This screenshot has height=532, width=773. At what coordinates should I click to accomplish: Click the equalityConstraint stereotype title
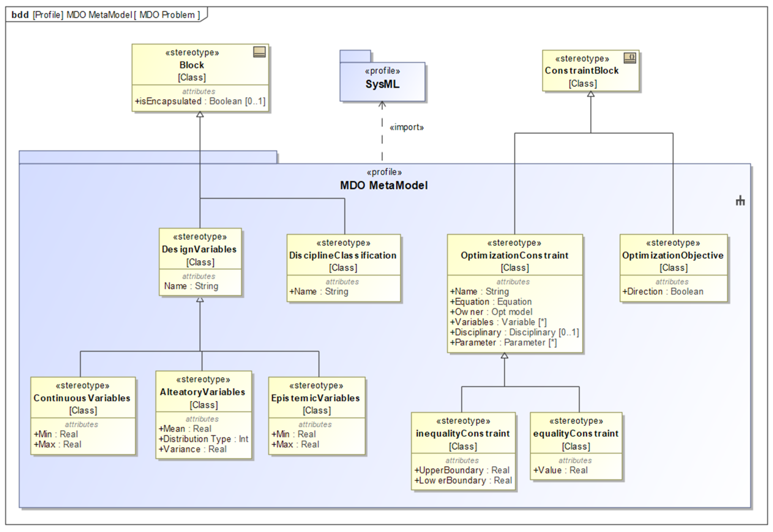pos(575,433)
